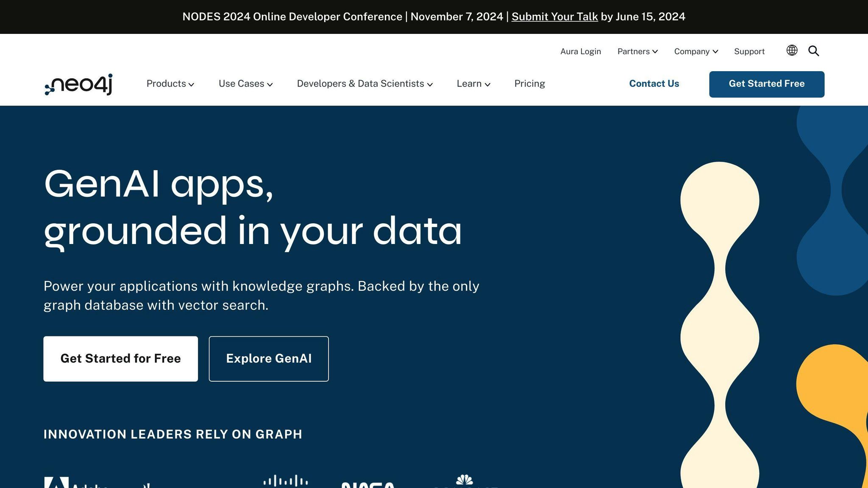Expand the Products dropdown

coord(170,83)
